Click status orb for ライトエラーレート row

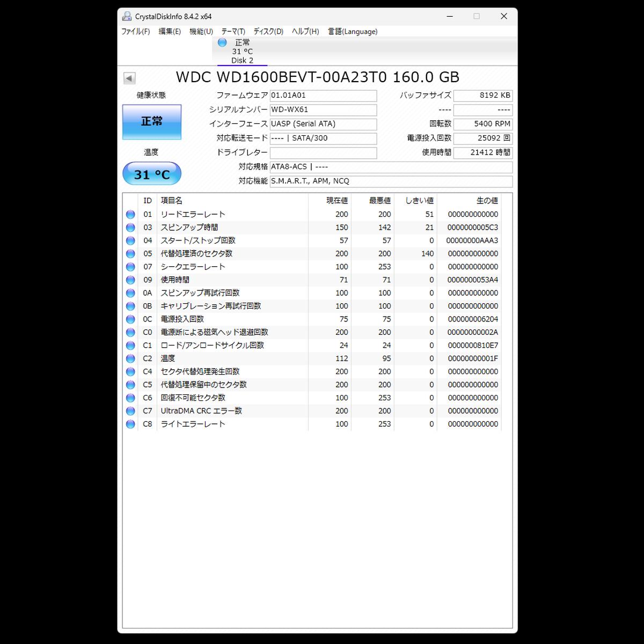pyautogui.click(x=130, y=424)
